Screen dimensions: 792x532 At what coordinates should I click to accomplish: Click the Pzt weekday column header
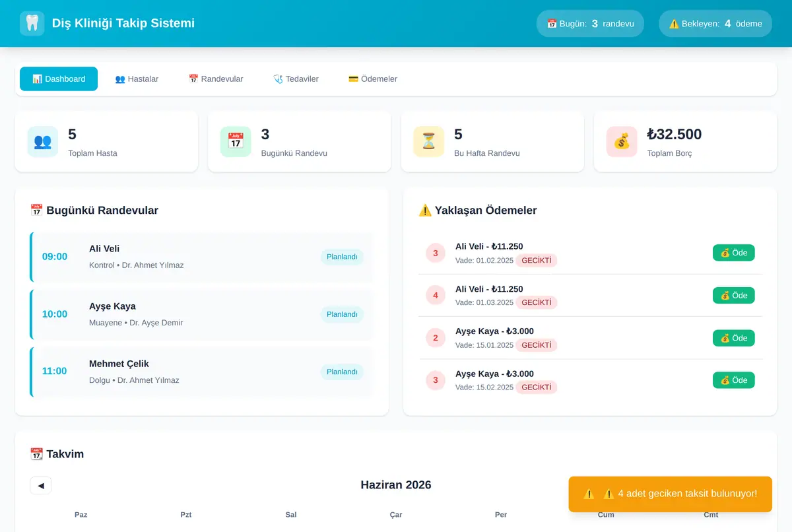click(x=186, y=515)
